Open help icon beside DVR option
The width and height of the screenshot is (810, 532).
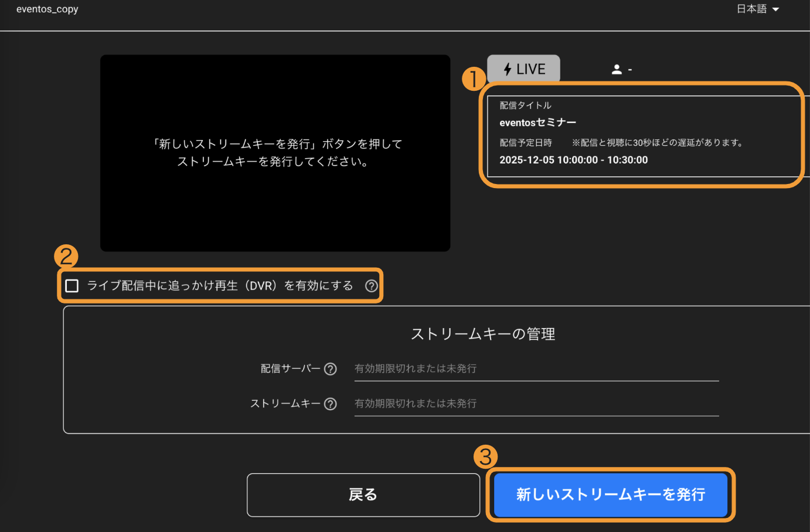click(x=372, y=286)
